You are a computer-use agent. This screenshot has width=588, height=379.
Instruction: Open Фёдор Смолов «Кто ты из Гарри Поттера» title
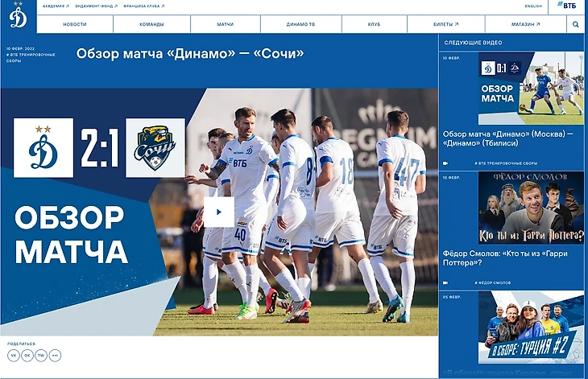tap(505, 258)
